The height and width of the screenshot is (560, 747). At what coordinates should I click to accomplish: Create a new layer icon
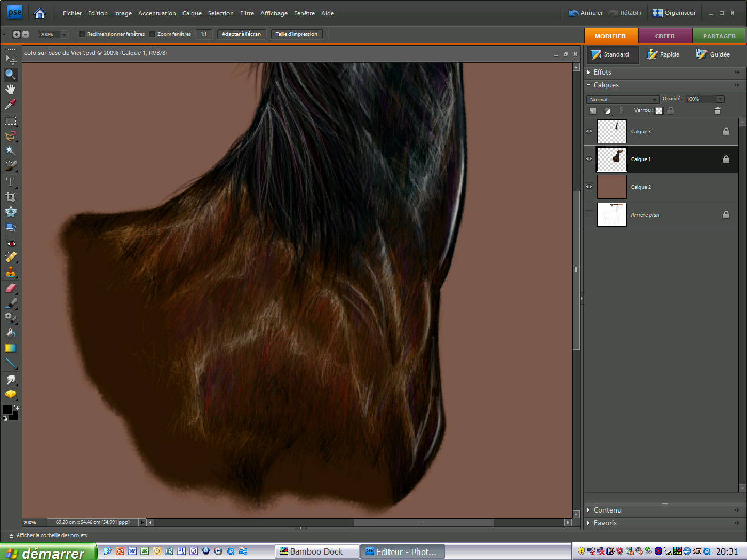pos(593,110)
